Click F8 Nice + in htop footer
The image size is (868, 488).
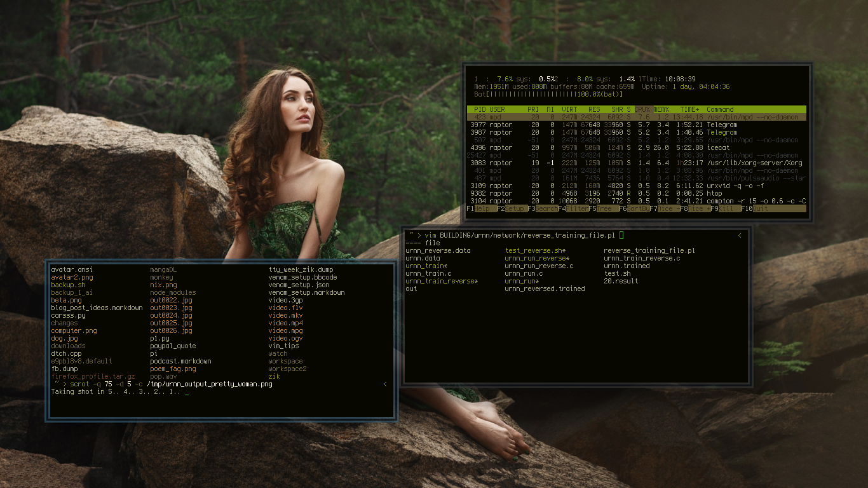pos(695,208)
